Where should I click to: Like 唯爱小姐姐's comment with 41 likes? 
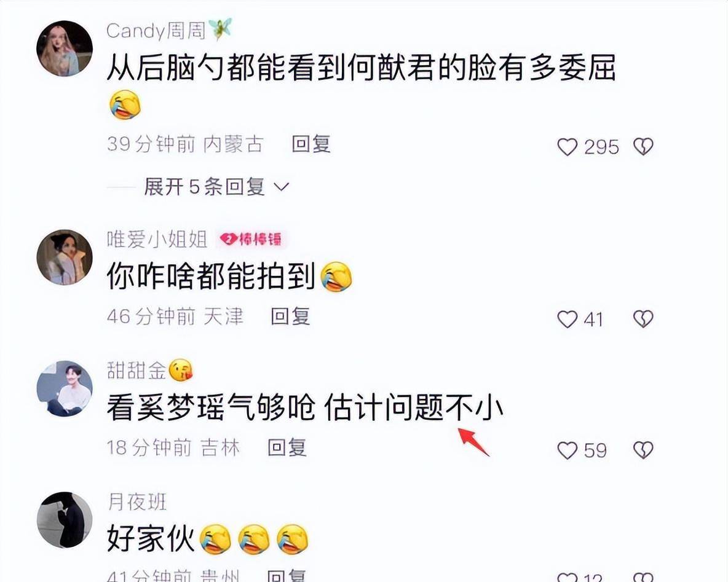567,320
